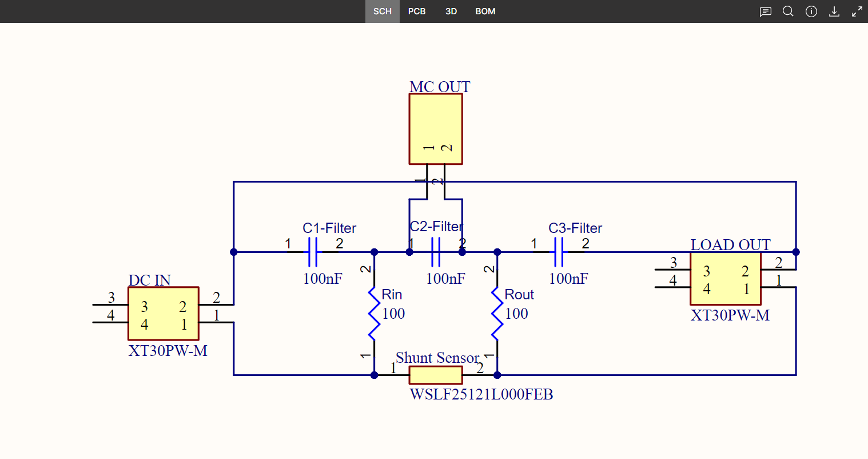The width and height of the screenshot is (868, 459).
Task: Open the 3D preview tab
Action: click(451, 11)
